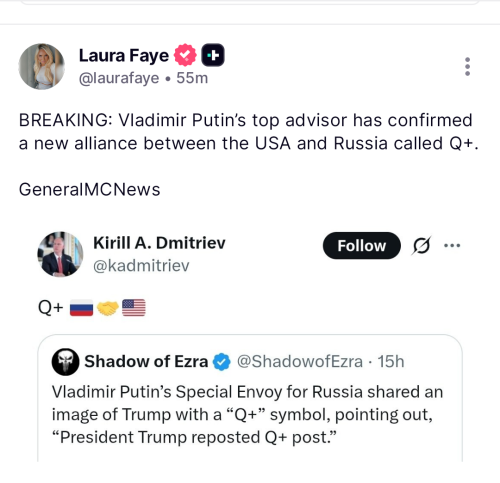Screen dimensions: 500x483
Task: Follow Kirill A. Dmitriev
Action: coord(362,246)
